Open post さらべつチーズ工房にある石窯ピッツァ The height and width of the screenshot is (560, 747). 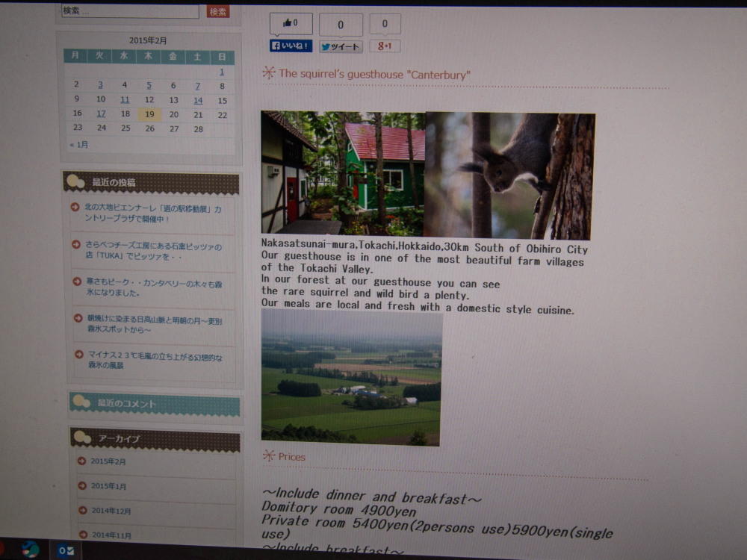[x=153, y=251]
